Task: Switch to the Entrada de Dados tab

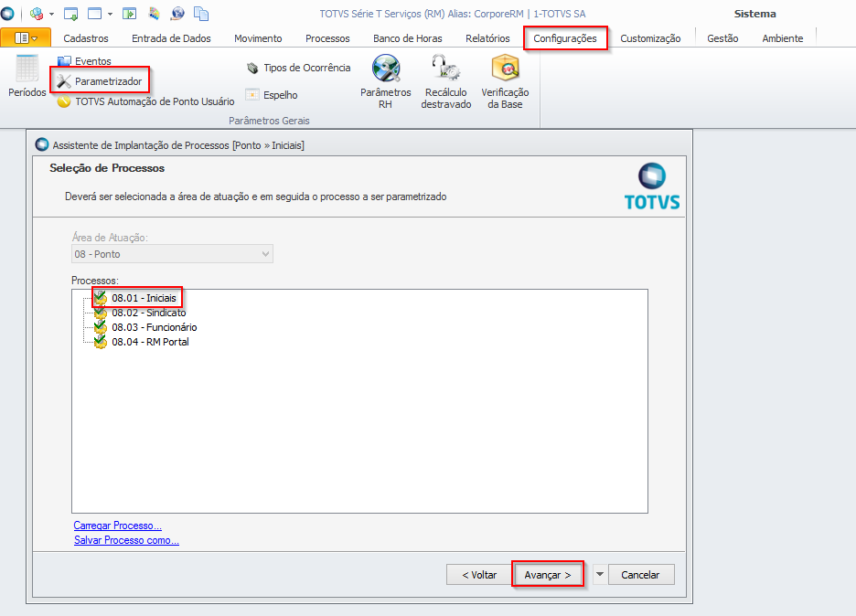Action: 171,38
